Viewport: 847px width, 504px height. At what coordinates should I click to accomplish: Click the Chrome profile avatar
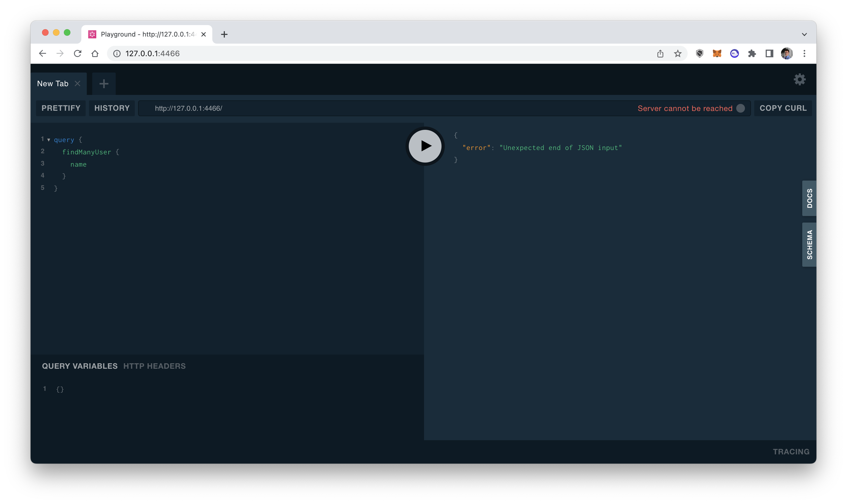(788, 53)
